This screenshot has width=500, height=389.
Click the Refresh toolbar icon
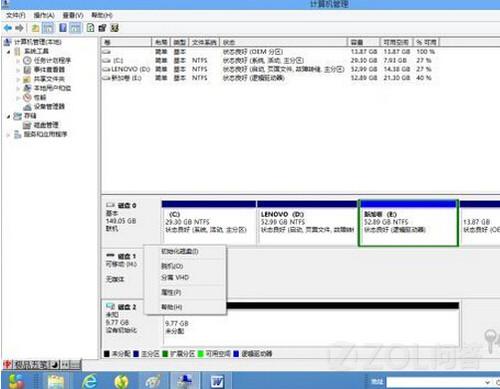[x=90, y=28]
